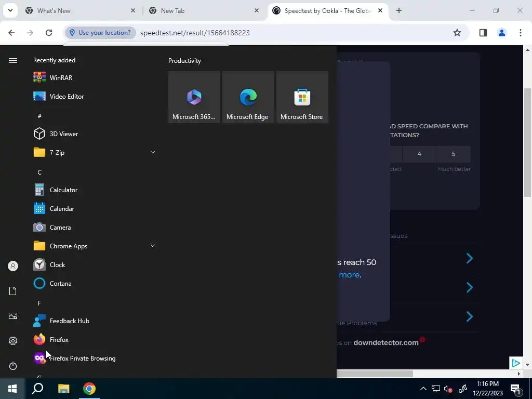This screenshot has height=399, width=532.
Task: Click Chrome icon on taskbar
Action: [x=89, y=389]
